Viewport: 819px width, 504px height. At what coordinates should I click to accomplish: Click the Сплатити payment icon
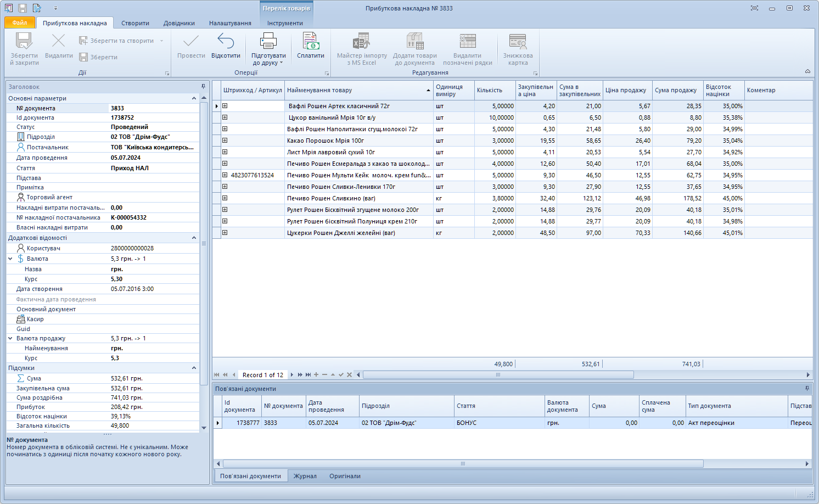(x=311, y=42)
